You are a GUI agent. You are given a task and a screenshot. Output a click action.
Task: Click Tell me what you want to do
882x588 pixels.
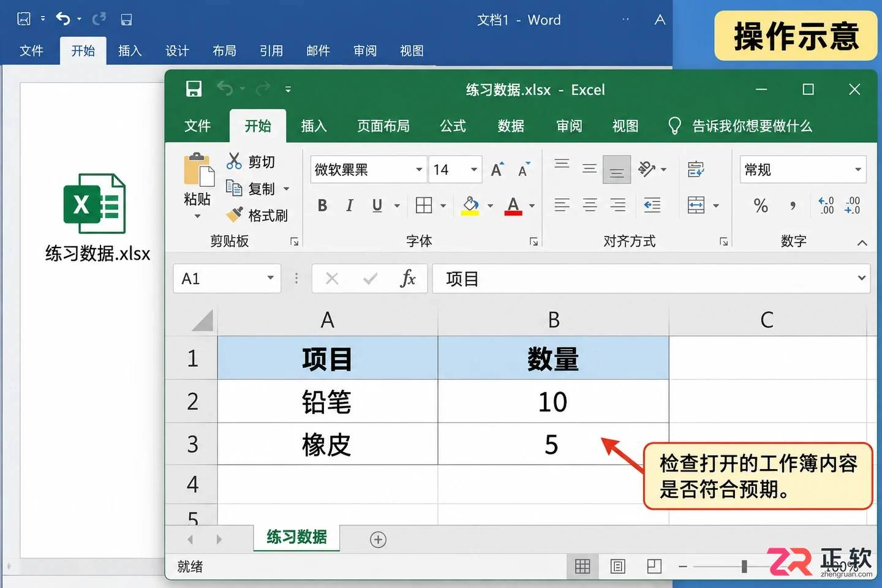[x=739, y=126]
